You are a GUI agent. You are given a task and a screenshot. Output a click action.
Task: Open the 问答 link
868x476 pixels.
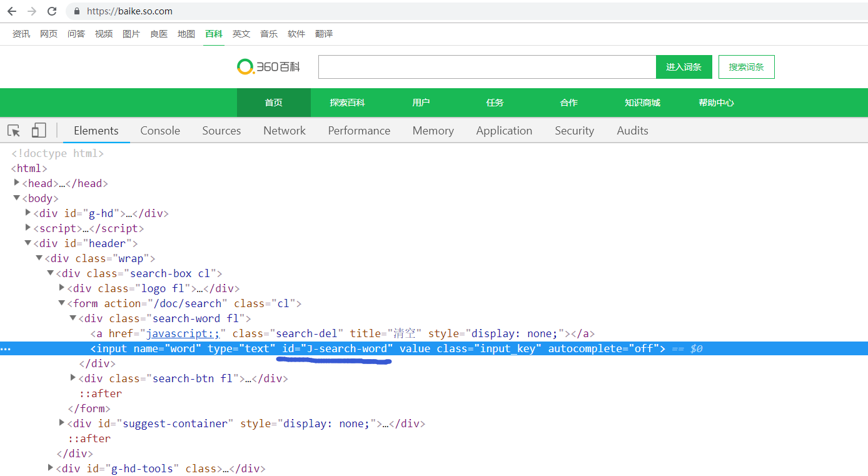click(x=76, y=34)
